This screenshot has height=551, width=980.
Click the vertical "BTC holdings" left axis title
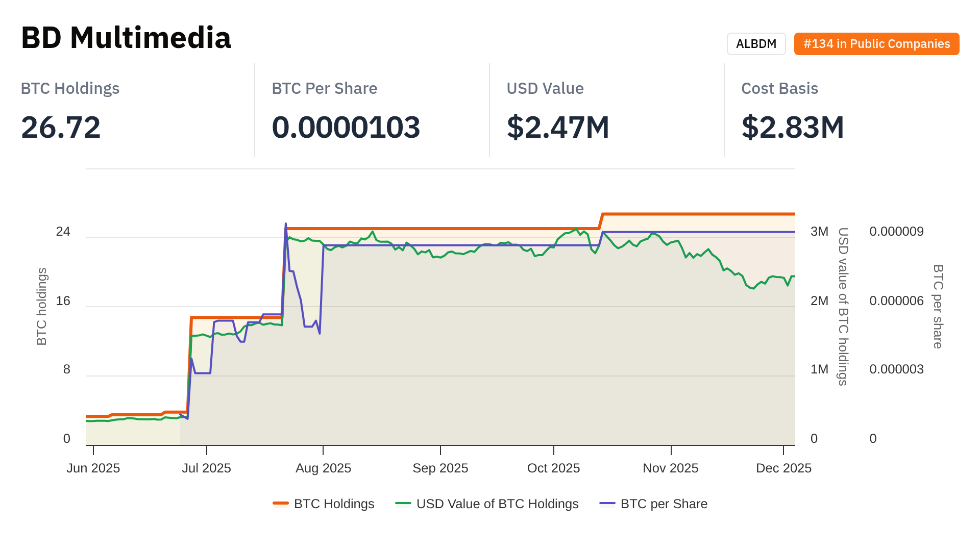(x=42, y=307)
